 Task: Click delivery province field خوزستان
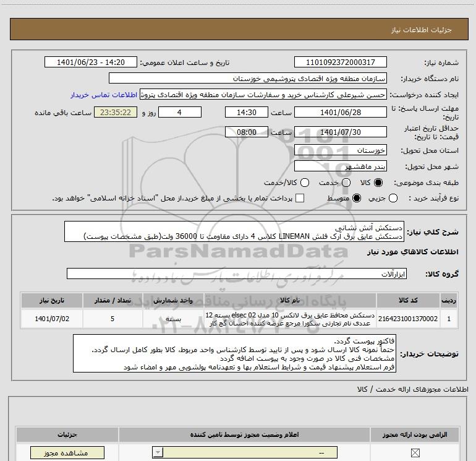tap(340, 150)
